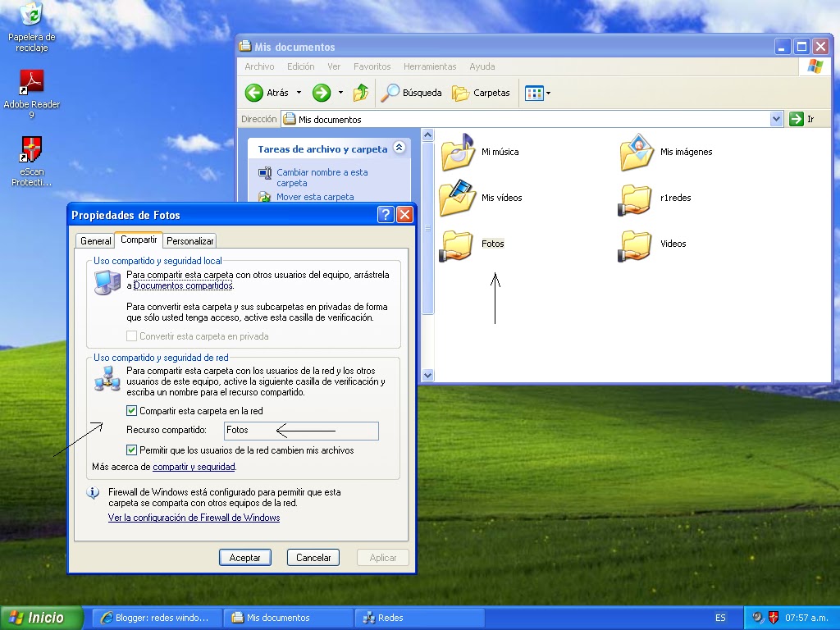Switch to Redes taskbar item

pyautogui.click(x=419, y=618)
